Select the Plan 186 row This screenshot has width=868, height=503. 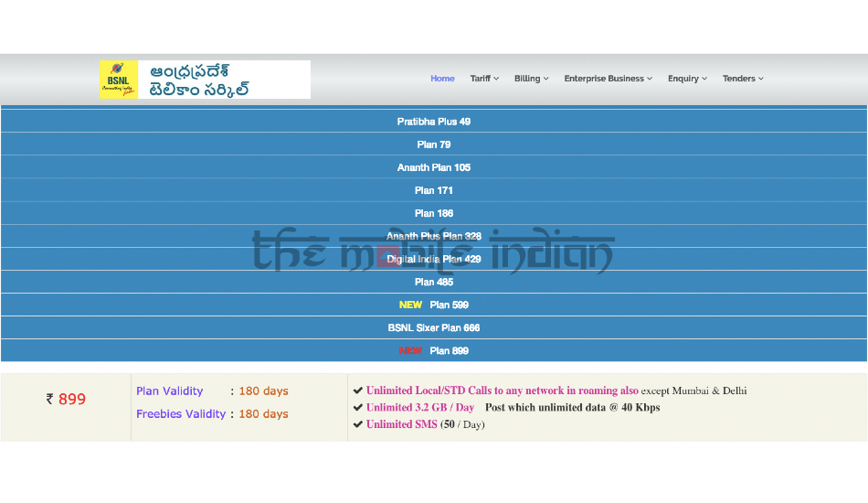tap(434, 213)
